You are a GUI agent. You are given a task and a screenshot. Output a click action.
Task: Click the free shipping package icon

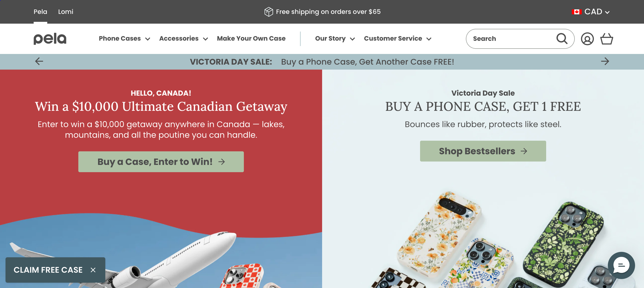tap(268, 12)
